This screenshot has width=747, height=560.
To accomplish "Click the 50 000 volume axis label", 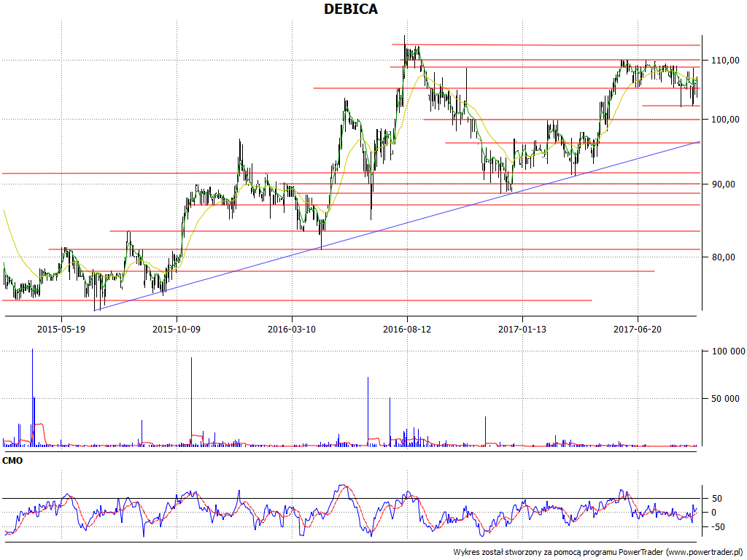I will (x=726, y=399).
